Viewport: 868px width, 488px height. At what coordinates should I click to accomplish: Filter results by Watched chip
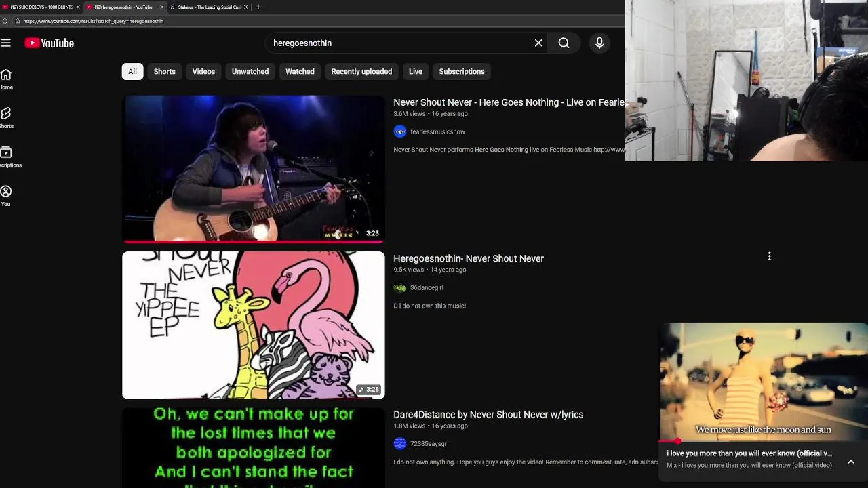tap(300, 71)
